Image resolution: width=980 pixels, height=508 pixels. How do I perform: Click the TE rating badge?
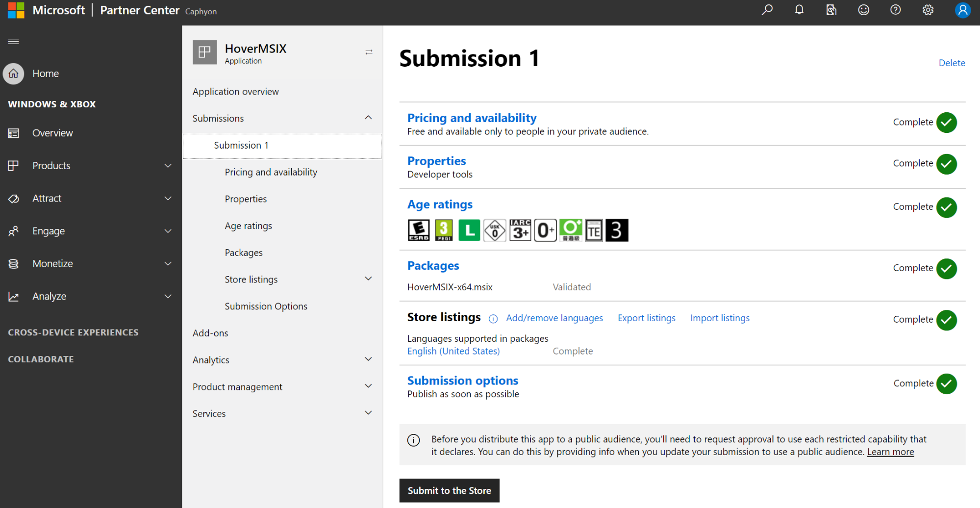594,230
